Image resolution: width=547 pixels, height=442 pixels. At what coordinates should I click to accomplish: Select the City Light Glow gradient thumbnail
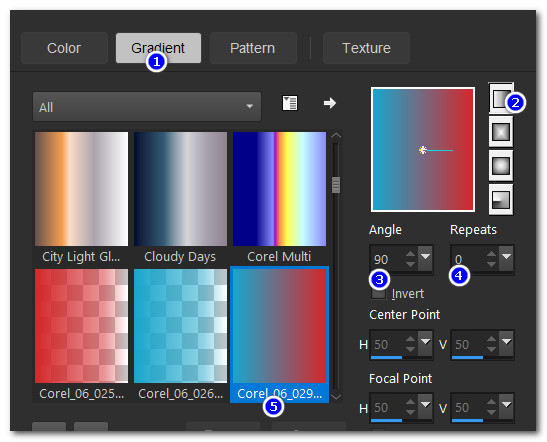81,189
